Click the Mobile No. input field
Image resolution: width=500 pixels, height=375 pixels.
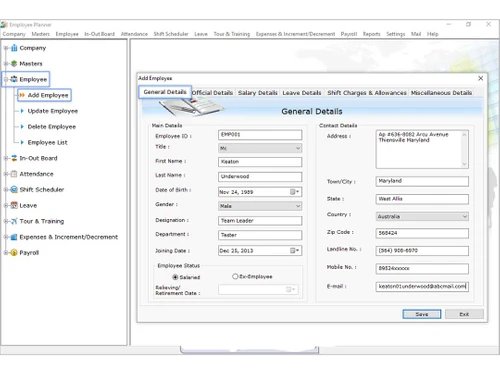click(x=422, y=268)
